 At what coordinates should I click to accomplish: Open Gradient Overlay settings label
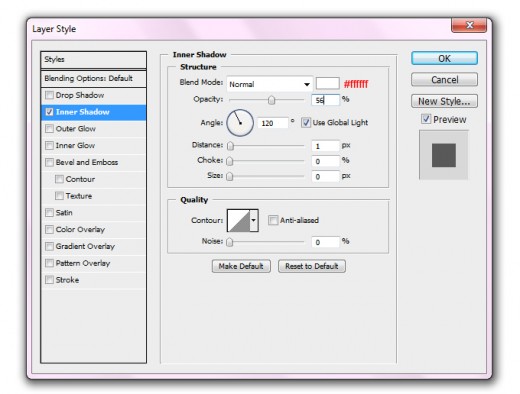[85, 246]
